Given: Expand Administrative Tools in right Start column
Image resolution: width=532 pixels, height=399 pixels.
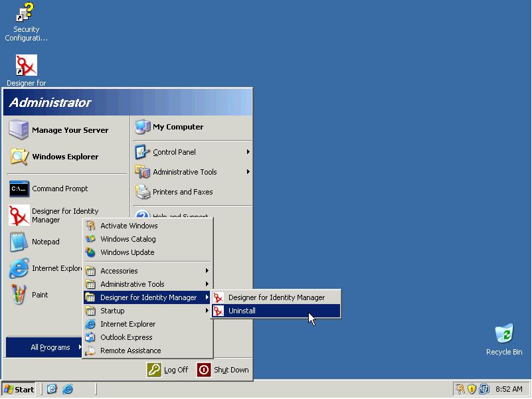Looking at the screenshot, I should pyautogui.click(x=193, y=172).
